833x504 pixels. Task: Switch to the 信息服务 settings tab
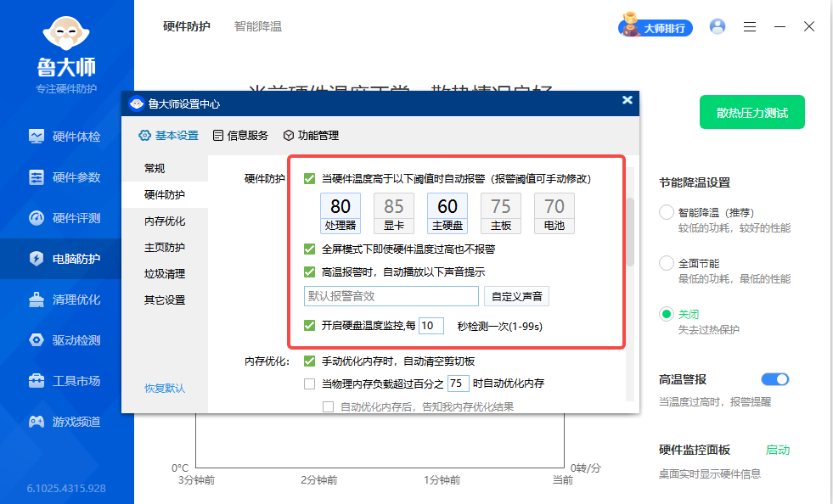coord(240,135)
